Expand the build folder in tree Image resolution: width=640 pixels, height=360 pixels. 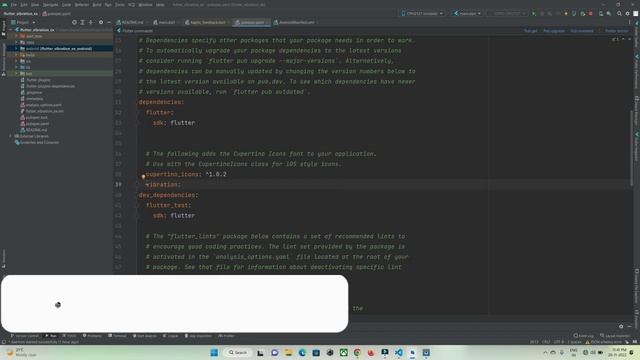(x=16, y=55)
